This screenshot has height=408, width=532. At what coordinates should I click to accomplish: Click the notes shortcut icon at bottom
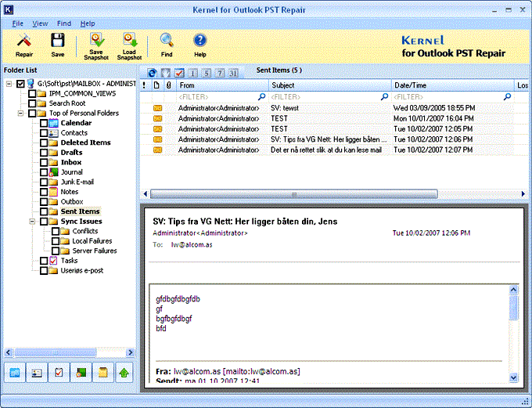click(102, 373)
